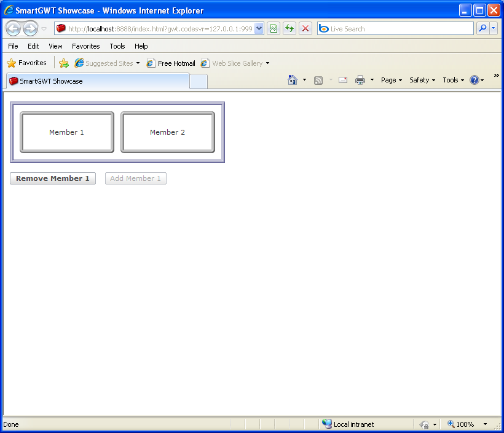The height and width of the screenshot is (433, 504).
Task: Click the magnifier Search button
Action: (482, 29)
